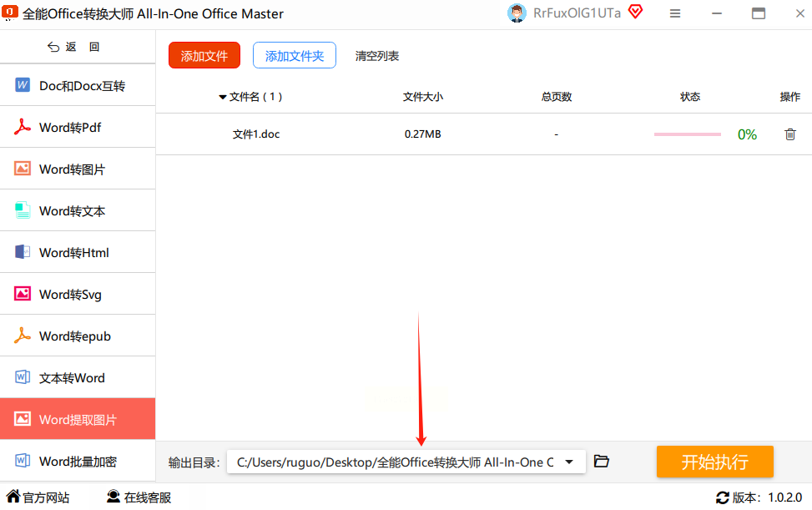Expand the output directory dropdown arrow
The image size is (812, 510).
pyautogui.click(x=569, y=462)
